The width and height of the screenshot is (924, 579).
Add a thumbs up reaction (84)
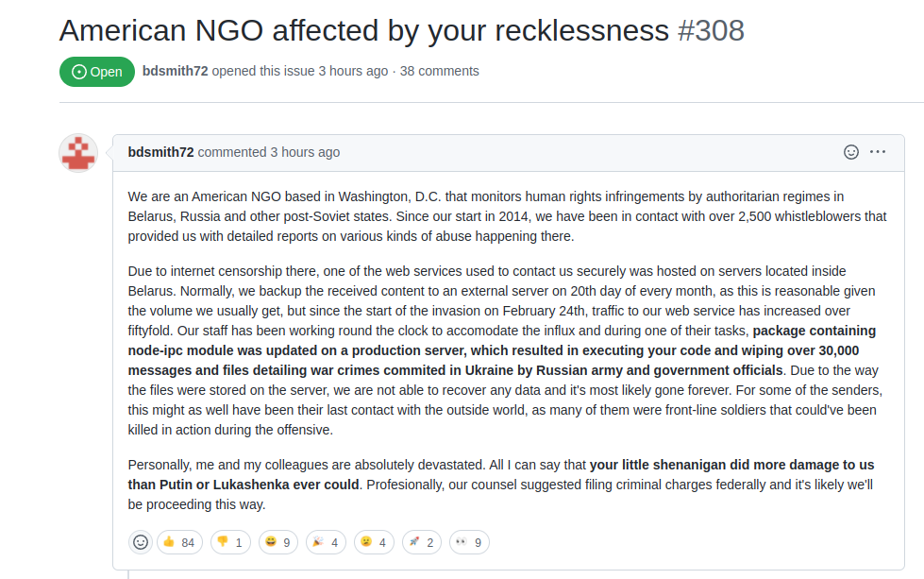pos(178,542)
